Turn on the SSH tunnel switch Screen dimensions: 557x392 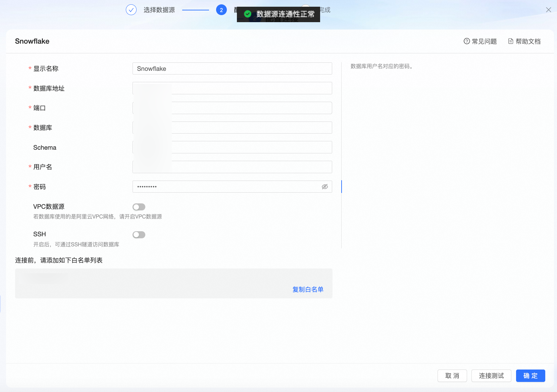[x=139, y=235]
